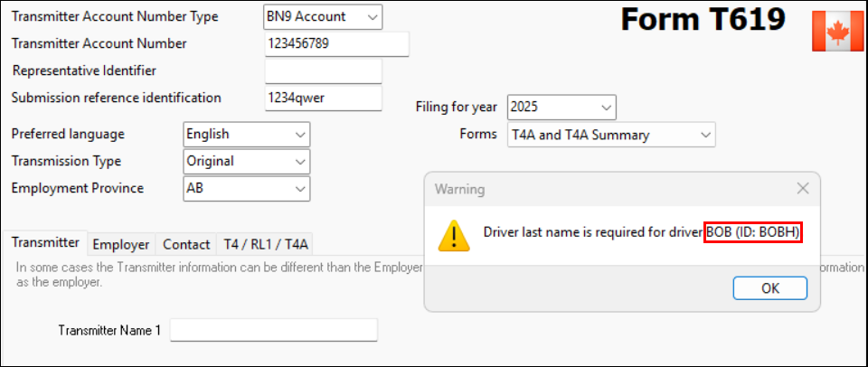This screenshot has height=367, width=868.
Task: Close the Warning dialog
Action: coord(803,189)
